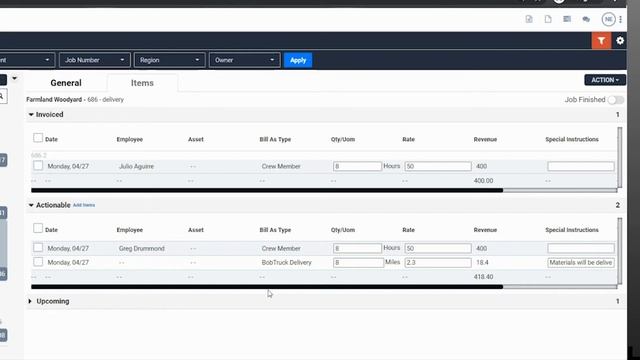The width and height of the screenshot is (640, 360).
Task: Click the Actionable table vertical scrollbar
Action: click(620, 250)
